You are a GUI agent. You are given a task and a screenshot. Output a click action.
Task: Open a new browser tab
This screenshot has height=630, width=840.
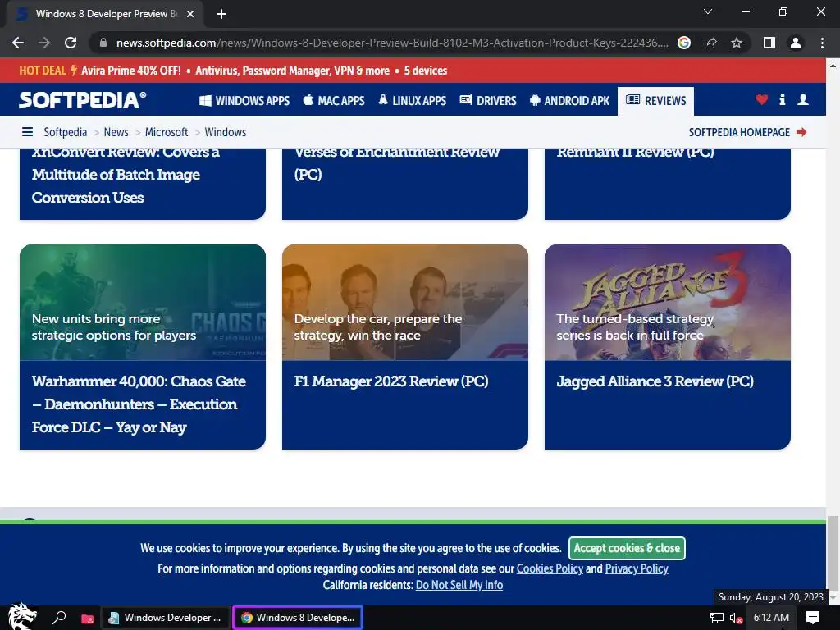pyautogui.click(x=221, y=14)
